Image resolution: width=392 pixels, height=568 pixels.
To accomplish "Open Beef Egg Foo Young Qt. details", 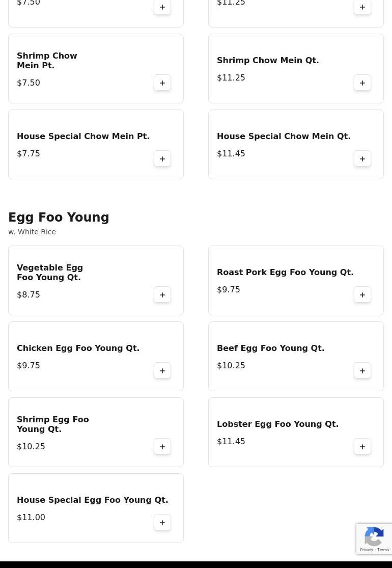I will coord(270,348).
